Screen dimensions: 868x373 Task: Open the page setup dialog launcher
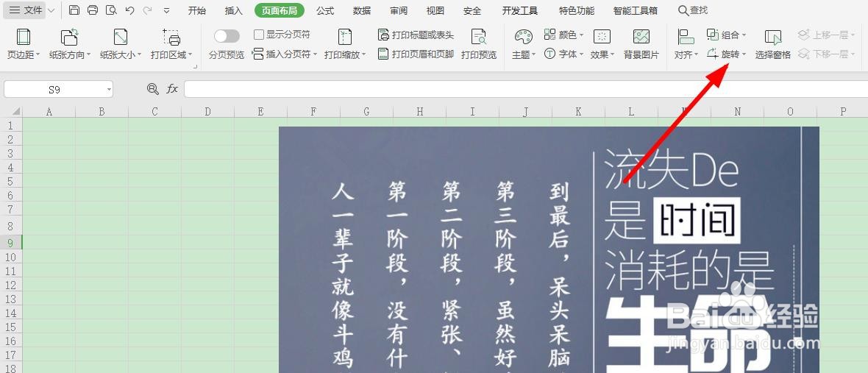pos(196,67)
